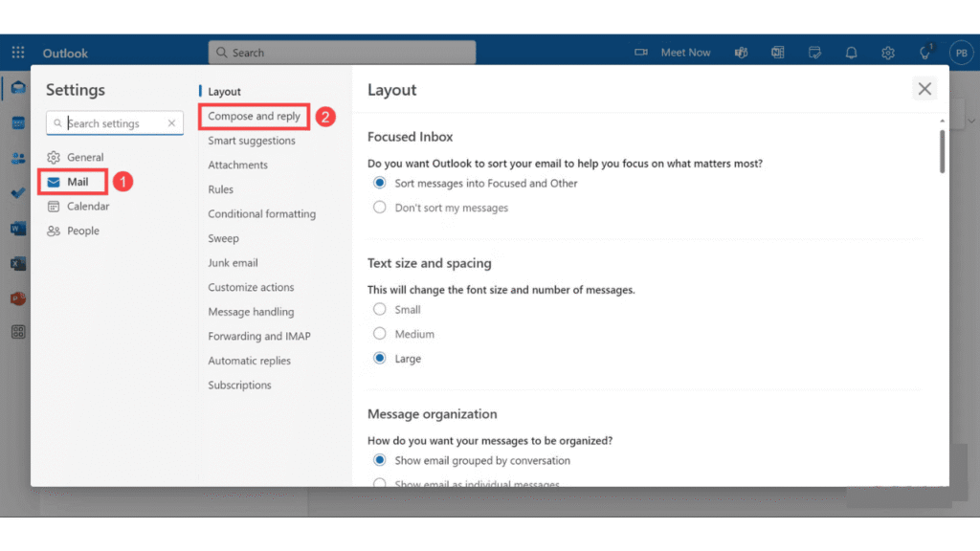Image resolution: width=980 pixels, height=551 pixels.
Task: Open Customize actions settings
Action: pyautogui.click(x=251, y=287)
